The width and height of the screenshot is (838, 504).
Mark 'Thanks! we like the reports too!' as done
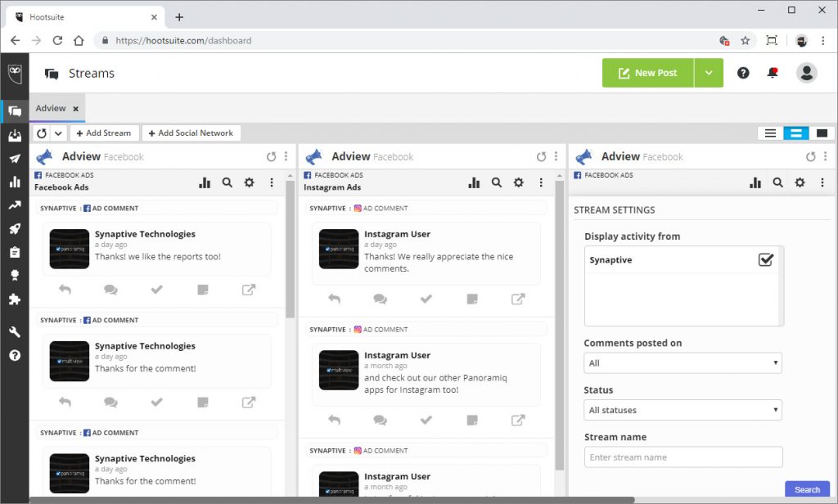(x=156, y=290)
